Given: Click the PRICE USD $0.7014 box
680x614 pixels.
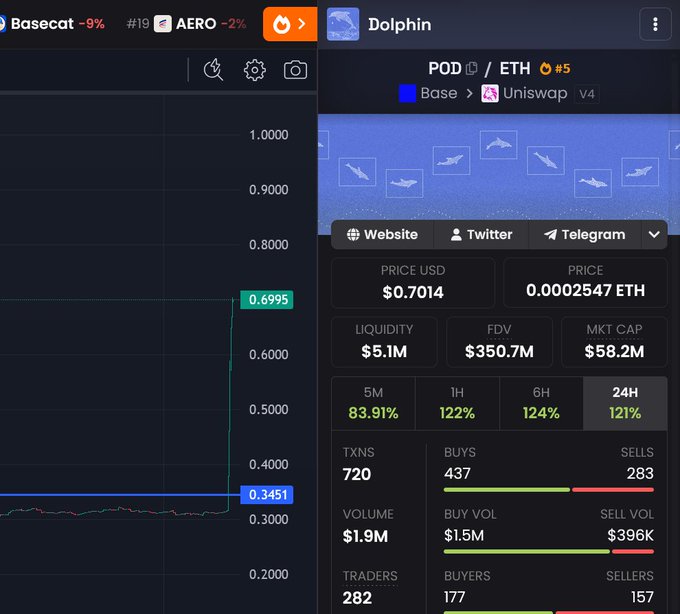Looking at the screenshot, I should (413, 283).
